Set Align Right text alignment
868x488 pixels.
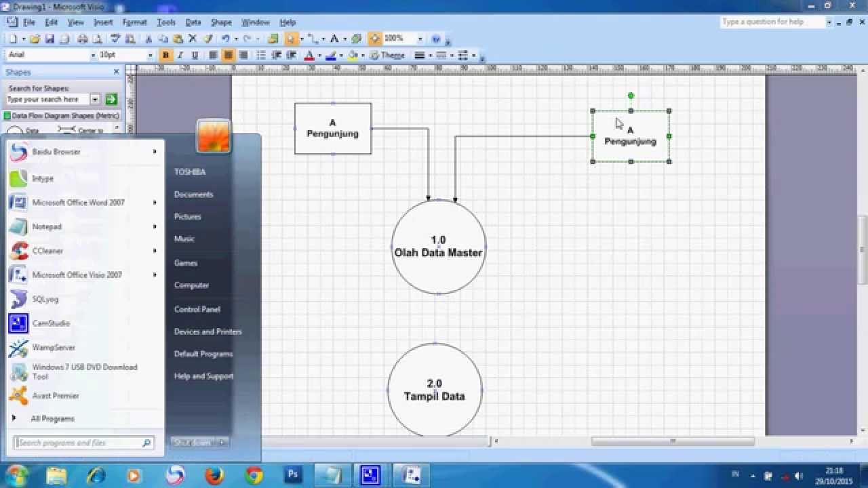click(x=243, y=55)
